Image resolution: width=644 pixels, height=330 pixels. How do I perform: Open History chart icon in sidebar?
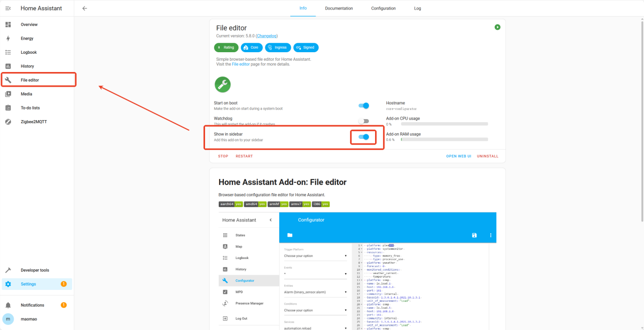(8, 66)
